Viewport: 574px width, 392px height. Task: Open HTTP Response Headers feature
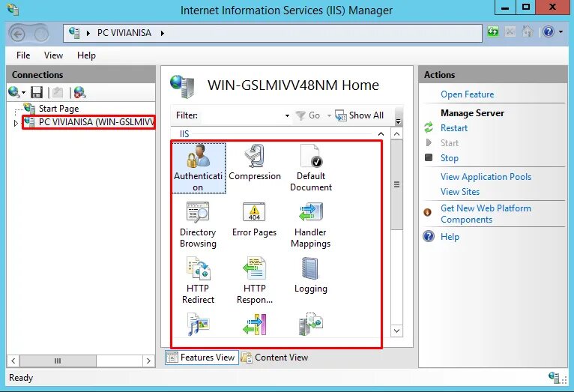point(255,281)
